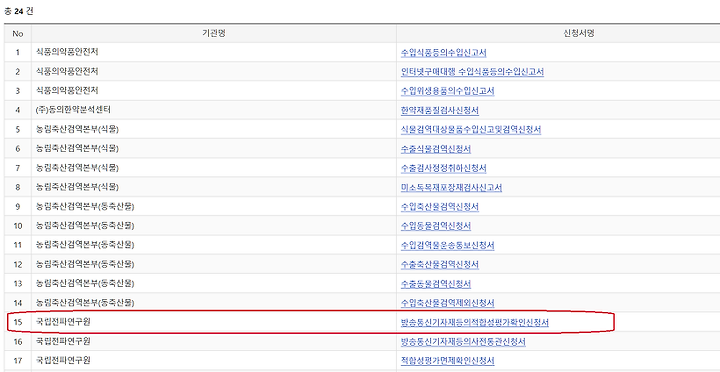This screenshot has width=720, height=372.
Task: Select 국립전파연구원 in row 16
Action: pyautogui.click(x=63, y=341)
